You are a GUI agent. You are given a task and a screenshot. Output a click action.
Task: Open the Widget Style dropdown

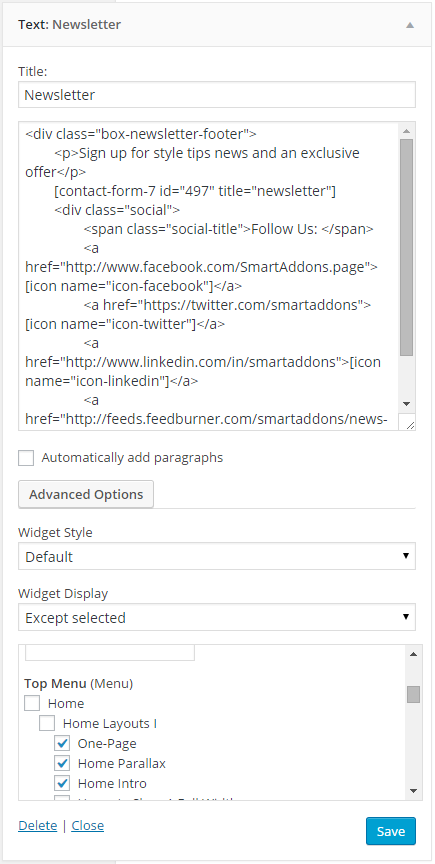point(217,557)
